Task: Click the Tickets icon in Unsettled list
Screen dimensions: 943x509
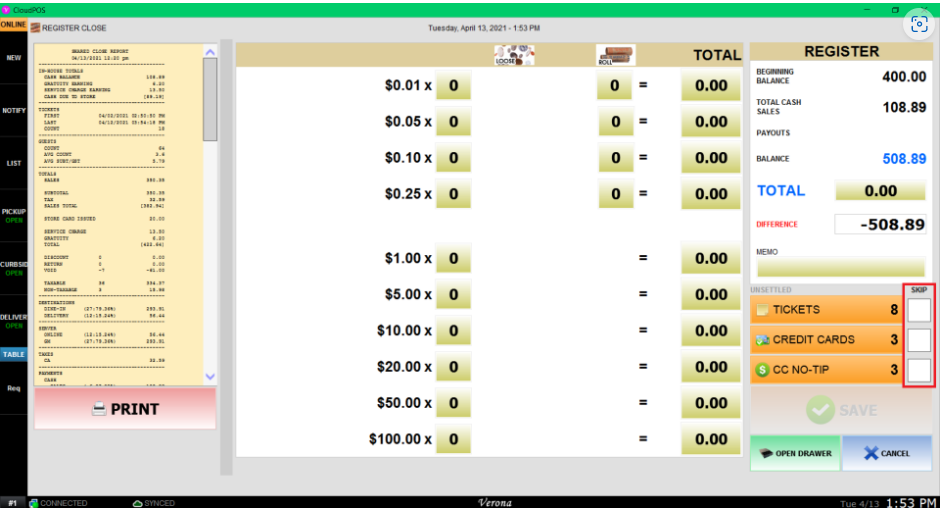Action: 762,310
